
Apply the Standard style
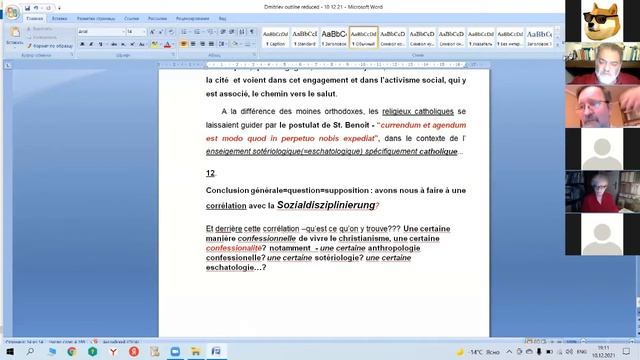[305, 38]
